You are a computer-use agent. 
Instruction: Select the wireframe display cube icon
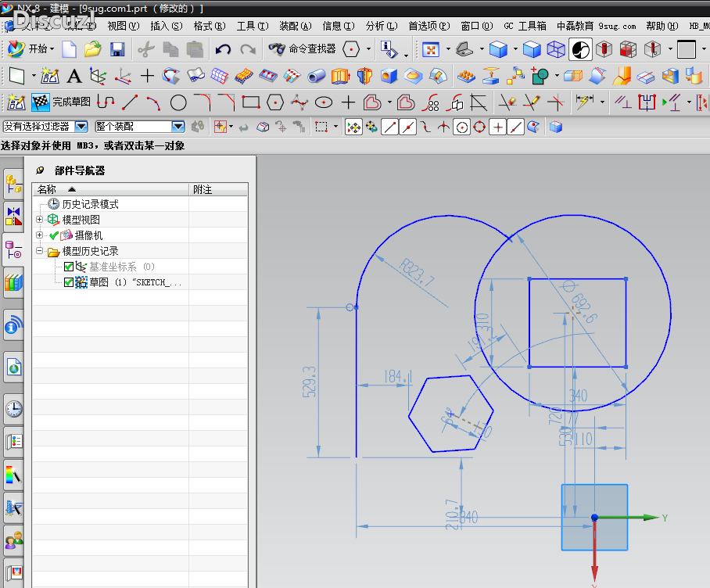click(x=556, y=49)
